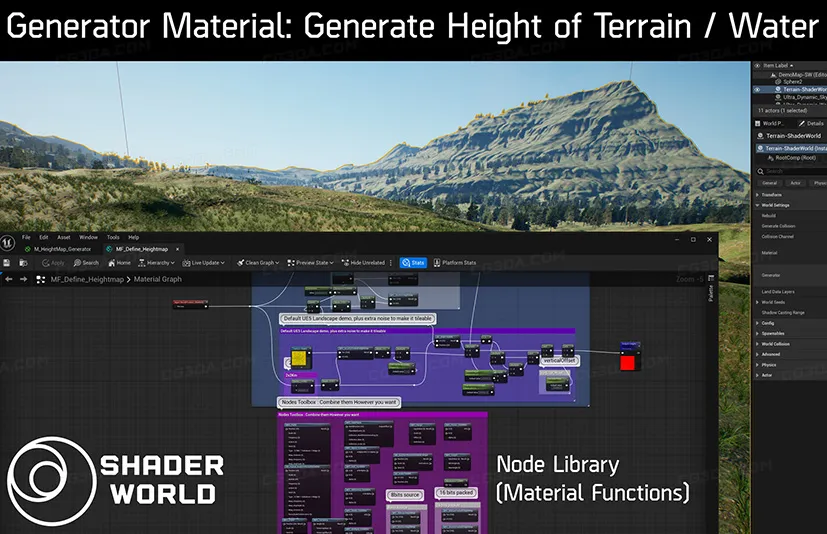Select the yellow texture sample node
This screenshot has height=534, width=827.
click(299, 359)
